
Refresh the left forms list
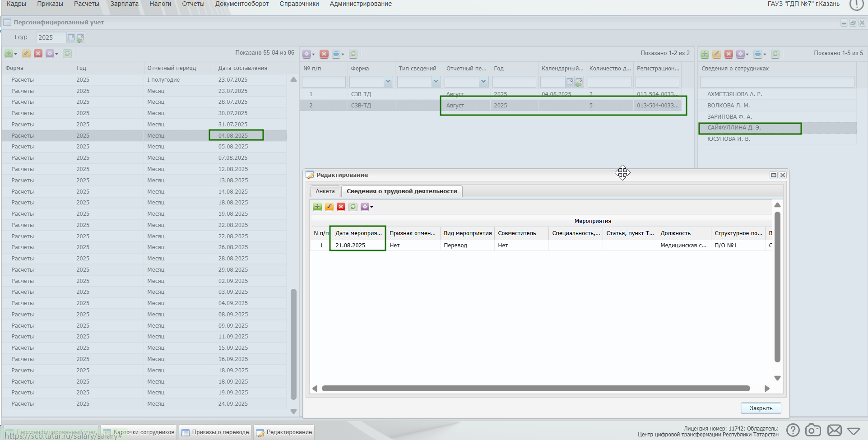67,54
